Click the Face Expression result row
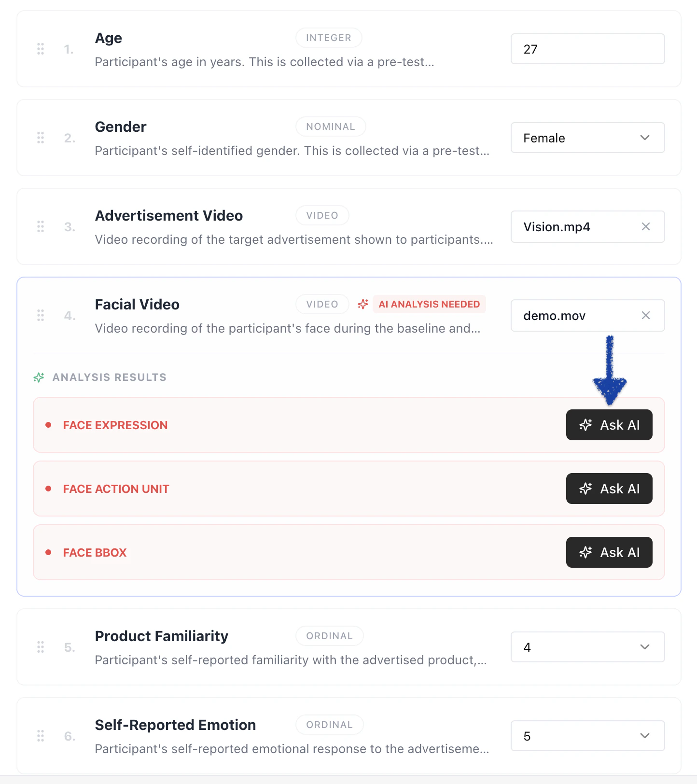 290,425
